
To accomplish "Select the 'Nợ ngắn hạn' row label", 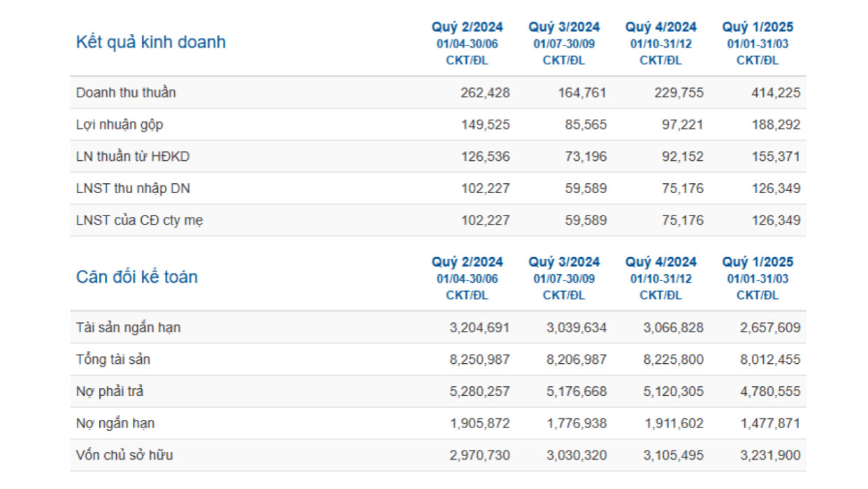I will click(115, 423).
